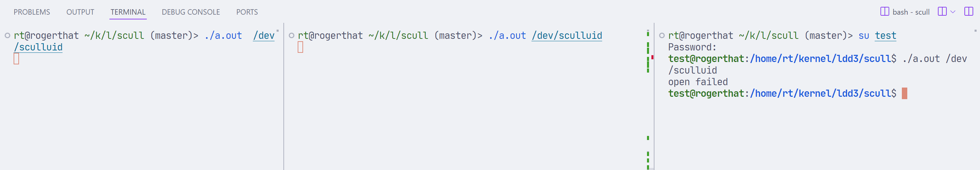This screenshot has width=980, height=170.
Task: Select the DEBUG CONSOLE tab
Action: click(x=191, y=12)
